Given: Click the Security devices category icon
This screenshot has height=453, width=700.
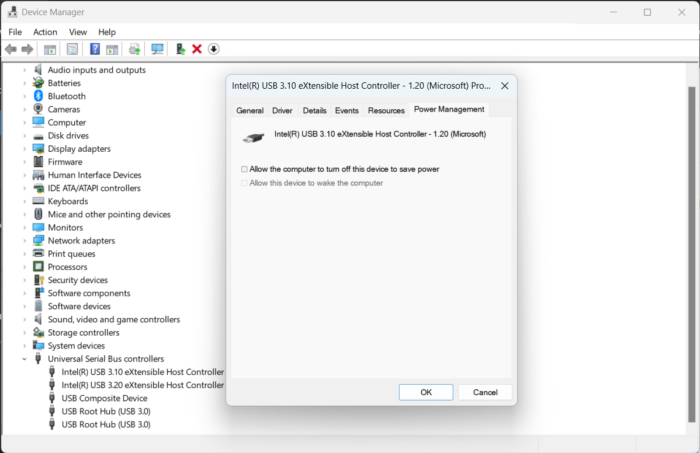Looking at the screenshot, I should [38, 280].
